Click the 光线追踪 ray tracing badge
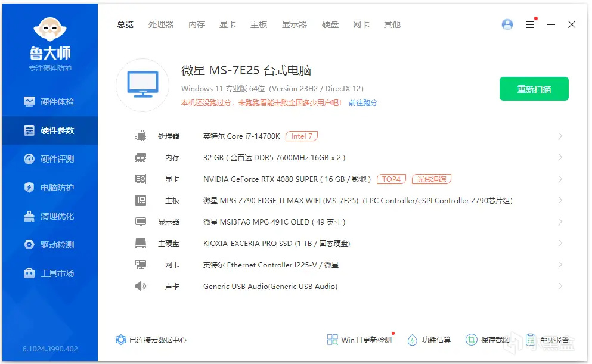The width and height of the screenshot is (592, 364). point(432,179)
